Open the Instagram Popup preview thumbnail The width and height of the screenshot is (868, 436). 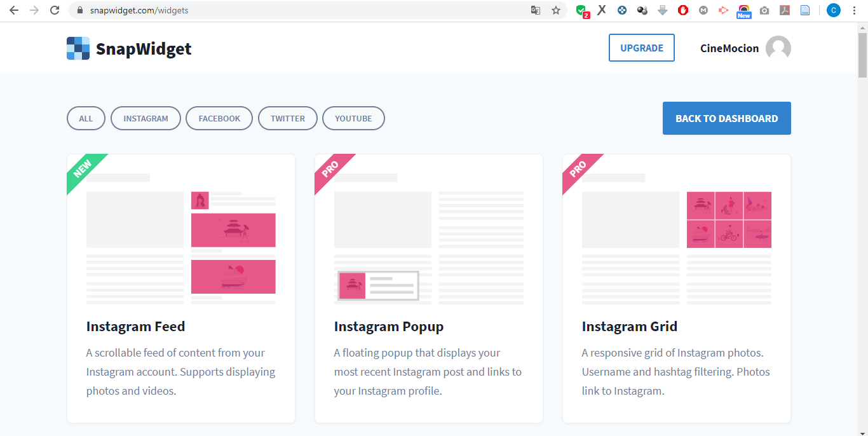(x=429, y=239)
